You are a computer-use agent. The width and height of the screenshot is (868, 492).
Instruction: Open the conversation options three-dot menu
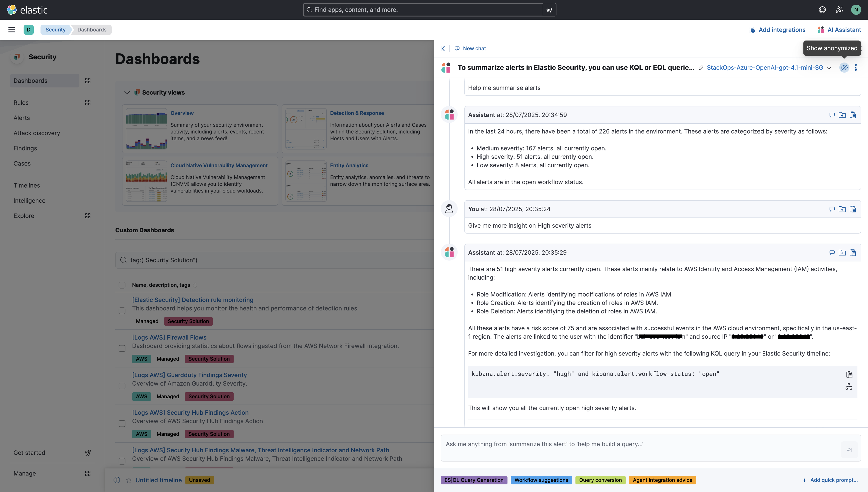(x=856, y=68)
